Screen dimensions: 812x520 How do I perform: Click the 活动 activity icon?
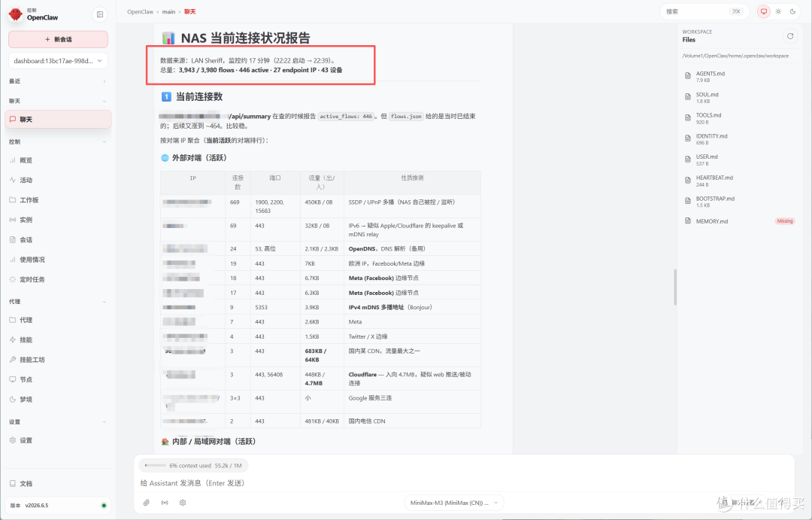(x=13, y=180)
